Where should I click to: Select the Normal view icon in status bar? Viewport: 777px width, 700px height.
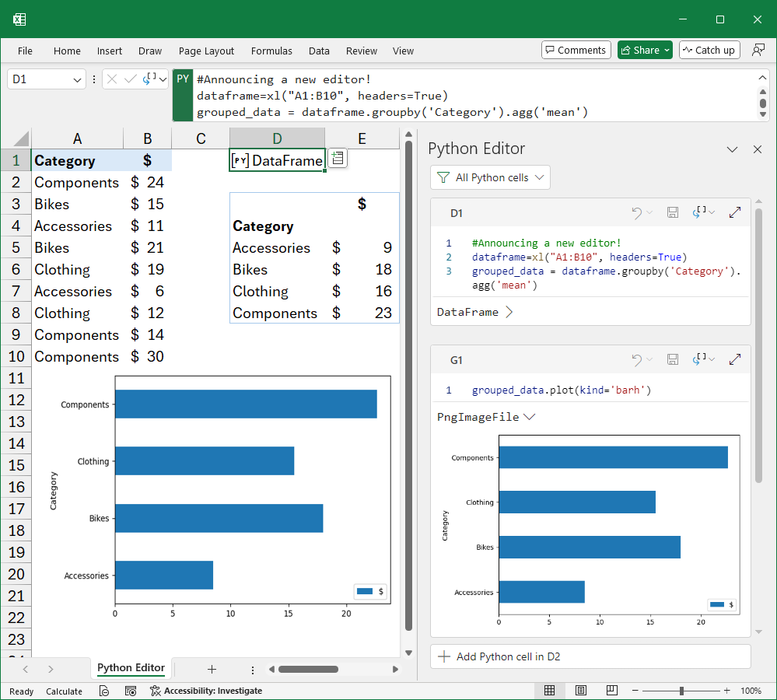coord(550,691)
